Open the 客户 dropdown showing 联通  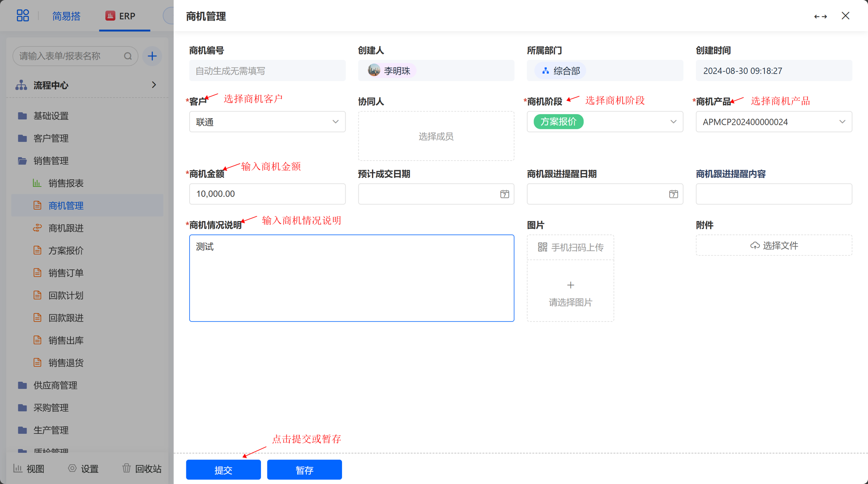tap(267, 122)
